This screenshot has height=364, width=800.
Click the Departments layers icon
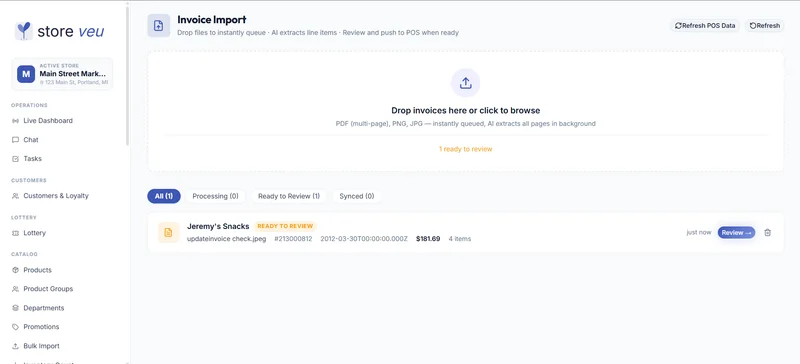(x=15, y=308)
